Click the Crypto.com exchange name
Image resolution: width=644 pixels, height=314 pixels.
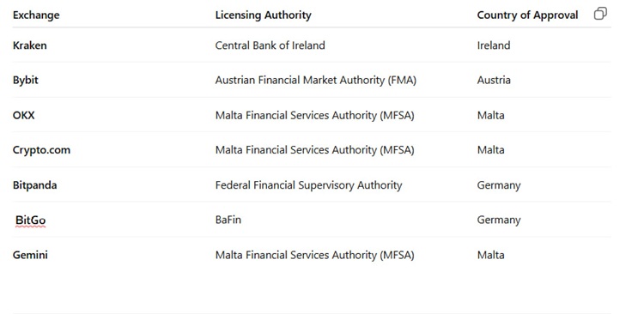41,150
